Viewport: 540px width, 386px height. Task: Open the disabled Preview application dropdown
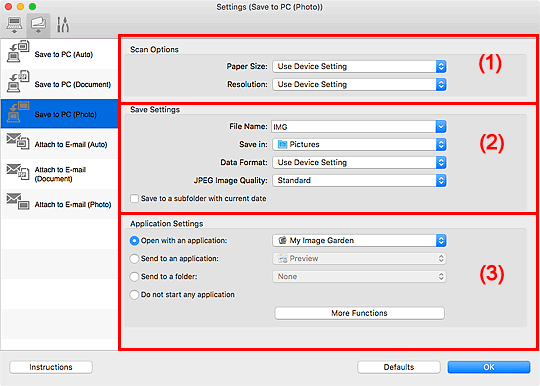pos(359,259)
